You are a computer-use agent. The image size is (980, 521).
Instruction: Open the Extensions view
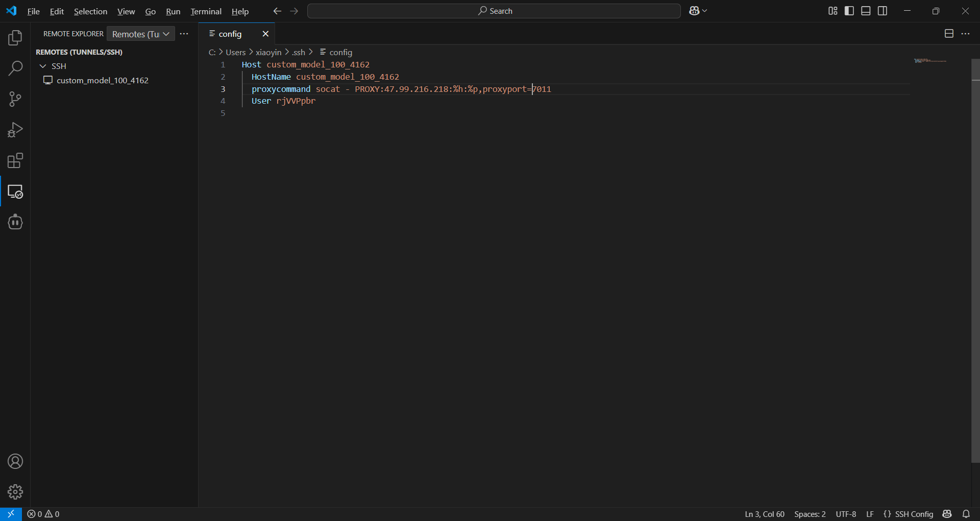(15, 160)
